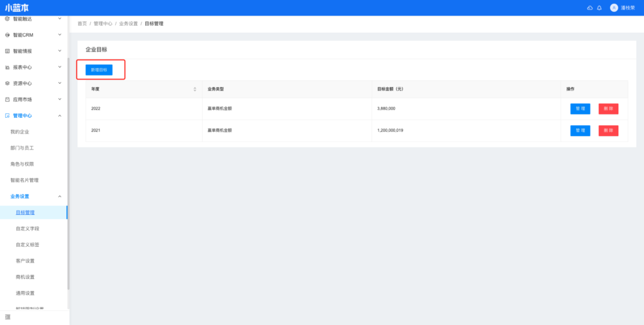Expand the 智能情报 submenu chevron
The height and width of the screenshot is (325, 644).
click(x=60, y=51)
